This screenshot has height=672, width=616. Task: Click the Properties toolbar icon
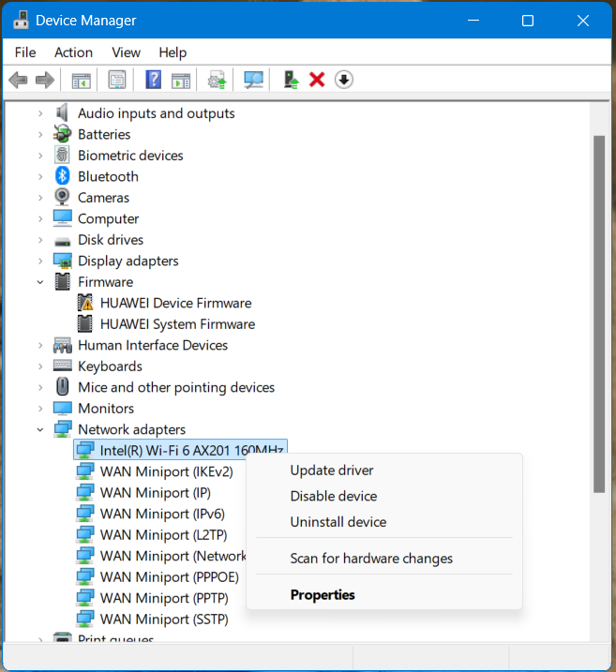(x=117, y=80)
